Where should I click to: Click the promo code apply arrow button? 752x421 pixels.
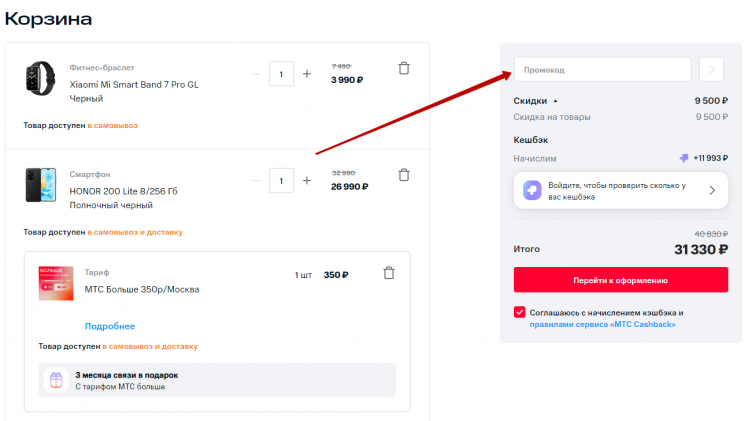[711, 69]
